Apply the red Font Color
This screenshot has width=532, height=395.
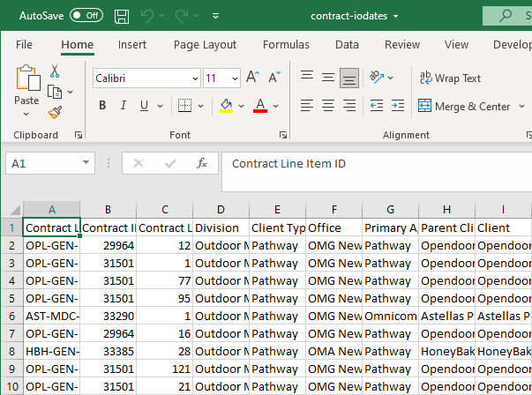coord(260,106)
